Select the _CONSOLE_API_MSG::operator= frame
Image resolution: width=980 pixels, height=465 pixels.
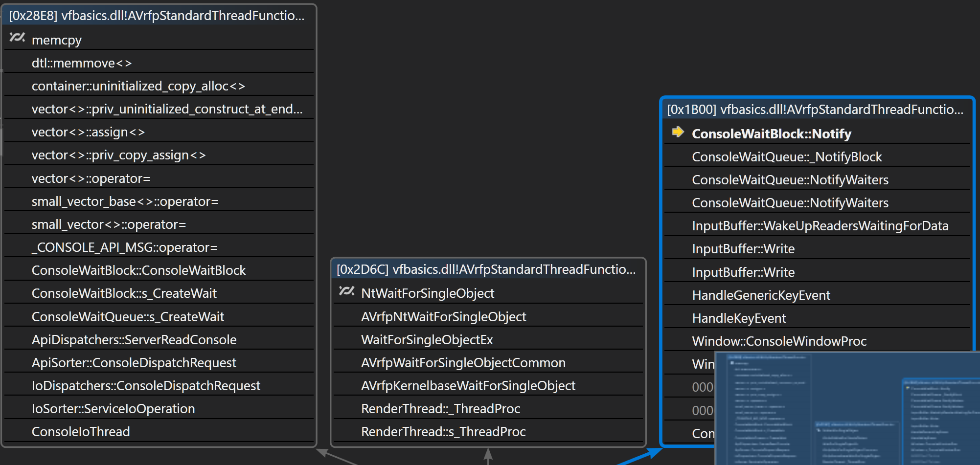point(159,247)
